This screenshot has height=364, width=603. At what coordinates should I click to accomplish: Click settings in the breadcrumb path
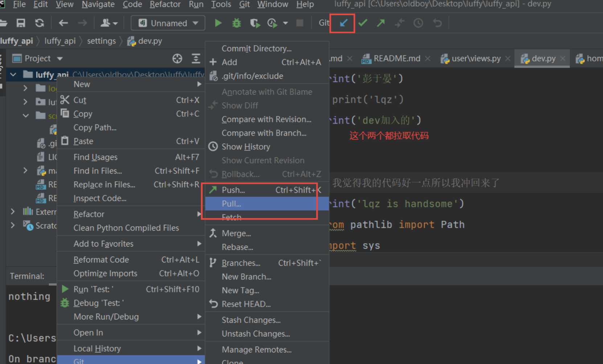click(101, 41)
